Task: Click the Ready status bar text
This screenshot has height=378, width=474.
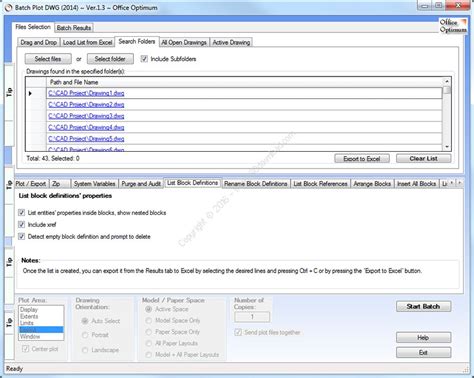Action: click(x=14, y=369)
